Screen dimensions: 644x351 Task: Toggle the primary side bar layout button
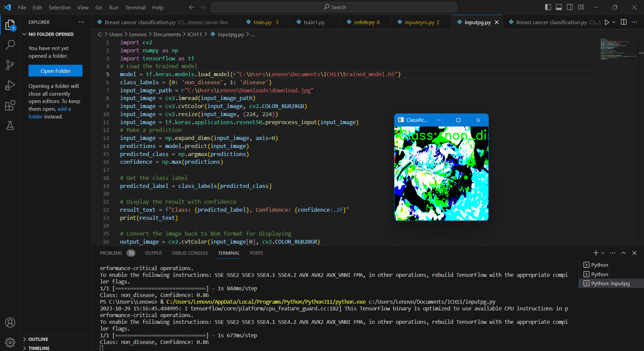548,7
